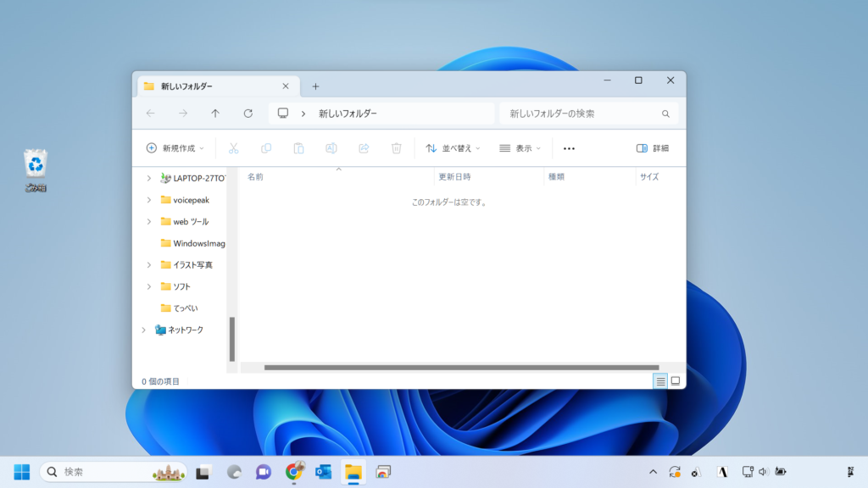Click the 'このフォルダーは空です。' message

coord(449,202)
